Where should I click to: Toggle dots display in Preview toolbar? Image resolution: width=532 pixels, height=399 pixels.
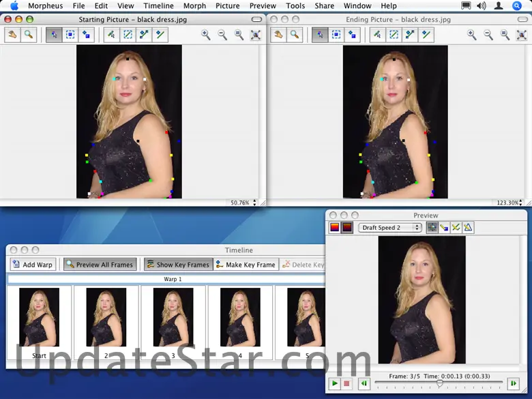point(444,227)
